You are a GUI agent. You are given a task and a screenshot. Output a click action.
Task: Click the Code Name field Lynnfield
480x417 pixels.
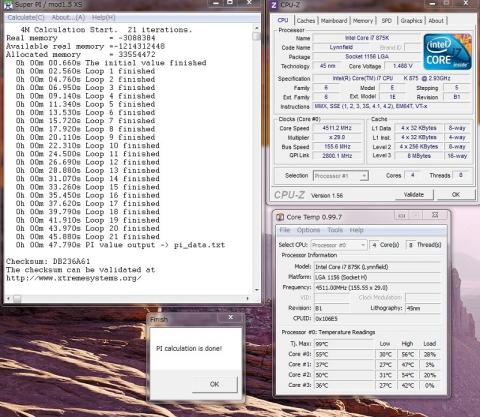[x=341, y=47]
